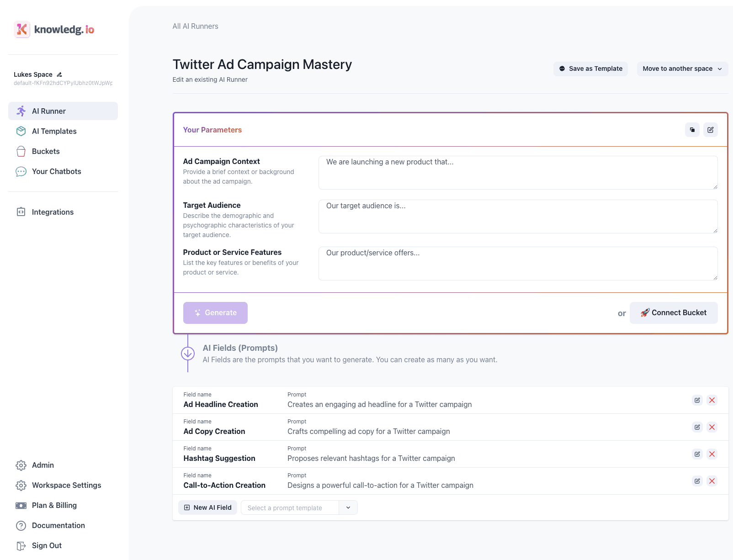Click the knowledg.io logo

(x=54, y=29)
